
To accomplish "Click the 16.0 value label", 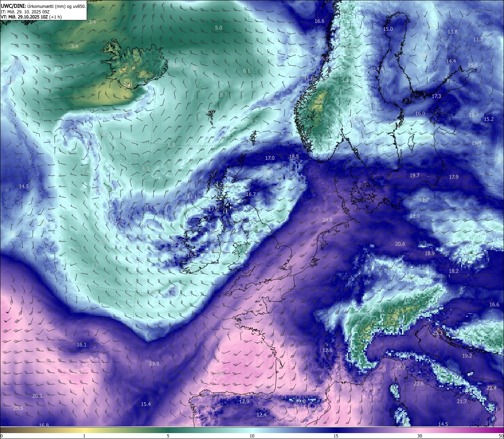I will click(x=420, y=114).
